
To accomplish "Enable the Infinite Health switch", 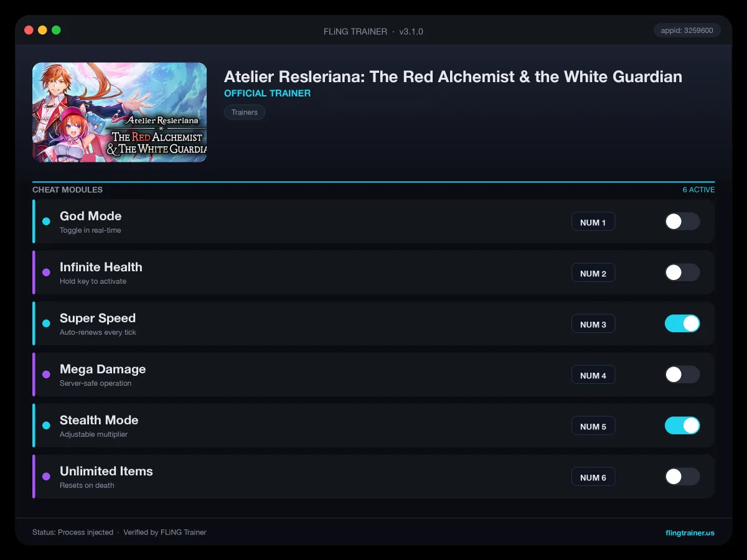I will pyautogui.click(x=682, y=273).
